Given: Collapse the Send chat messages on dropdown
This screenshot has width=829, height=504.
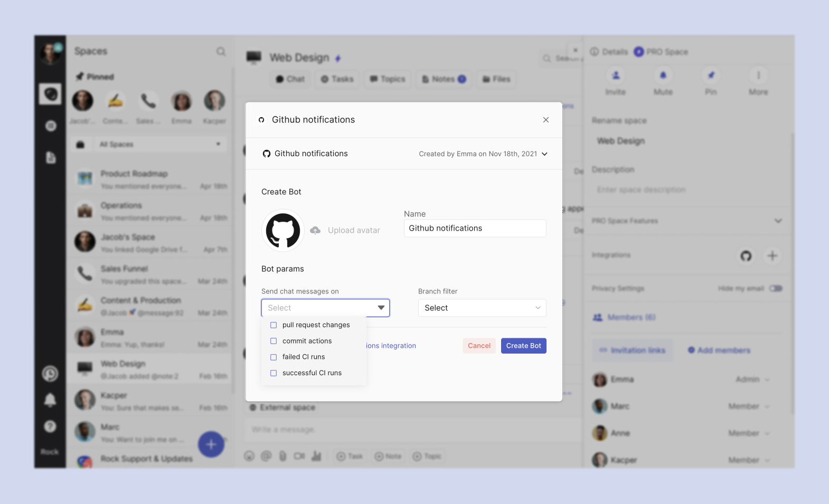Looking at the screenshot, I should coord(381,308).
